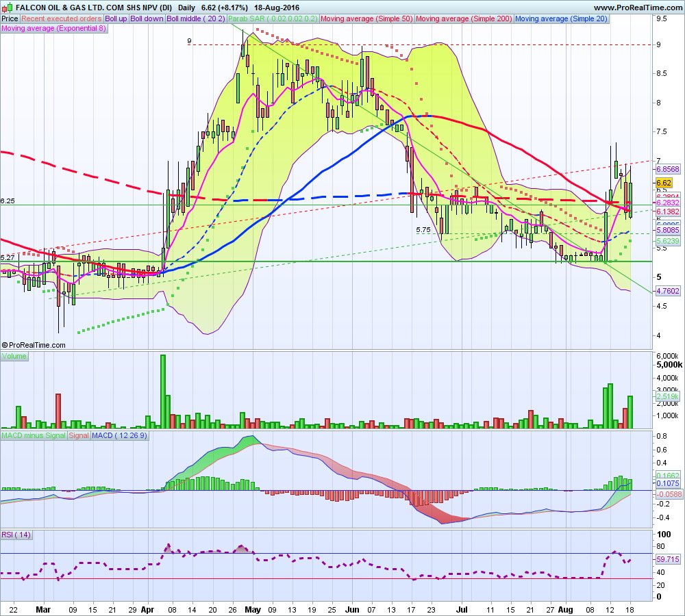Click the 59.715 RSI value tag
Image resolution: width=685 pixels, height=616 pixels.
coord(667,559)
